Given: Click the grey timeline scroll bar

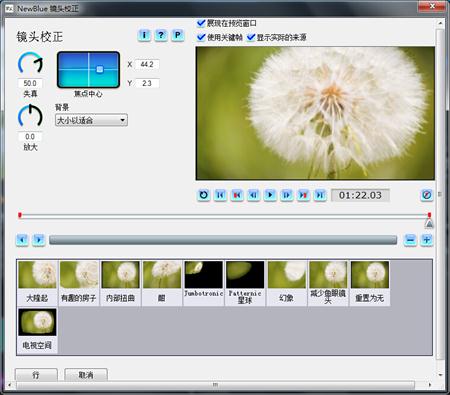Looking at the screenshot, I should click(223, 240).
